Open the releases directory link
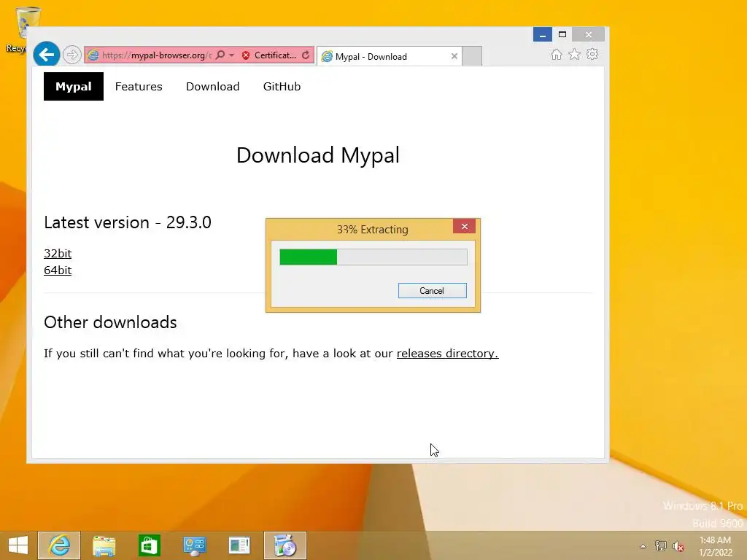This screenshot has height=560, width=747. (x=447, y=354)
